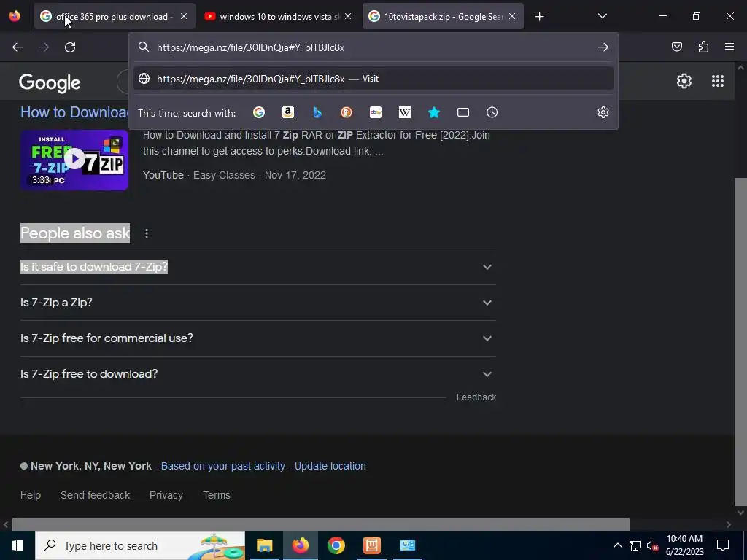Screen dimensions: 747x560
Task: Play the 7-Zip install video thumbnail
Action: point(74,160)
